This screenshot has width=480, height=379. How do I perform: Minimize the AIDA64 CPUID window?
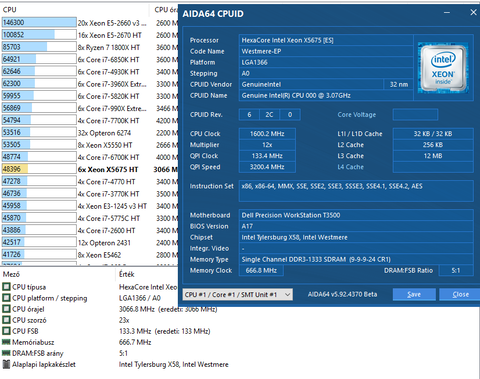coord(447,13)
